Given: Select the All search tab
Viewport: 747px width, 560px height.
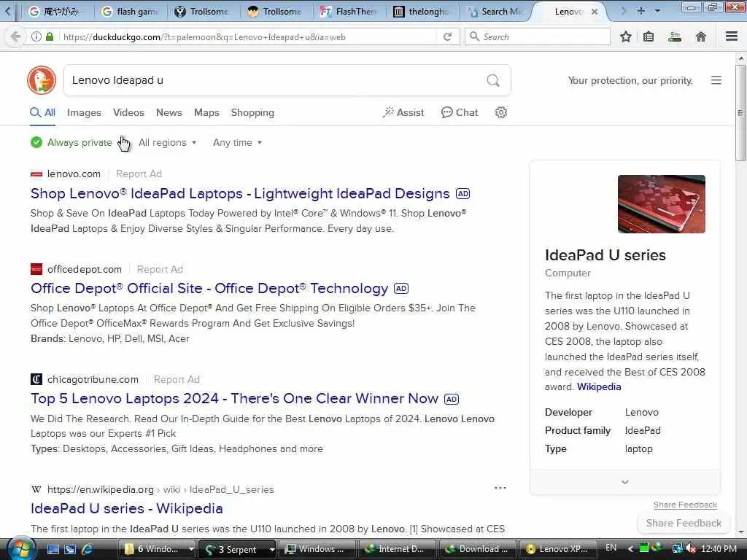Looking at the screenshot, I should point(43,112).
